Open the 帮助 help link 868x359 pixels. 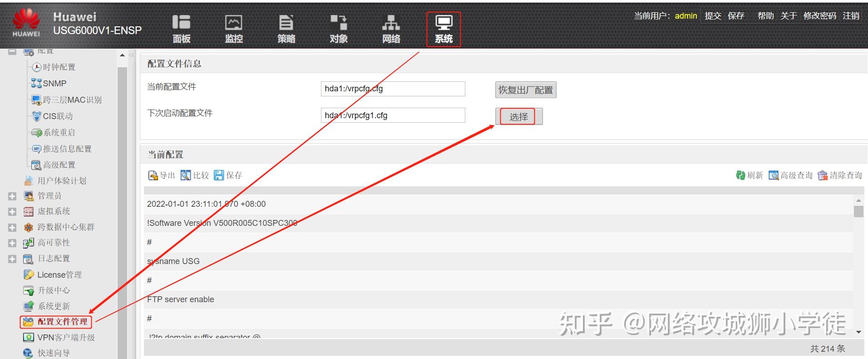coord(765,16)
